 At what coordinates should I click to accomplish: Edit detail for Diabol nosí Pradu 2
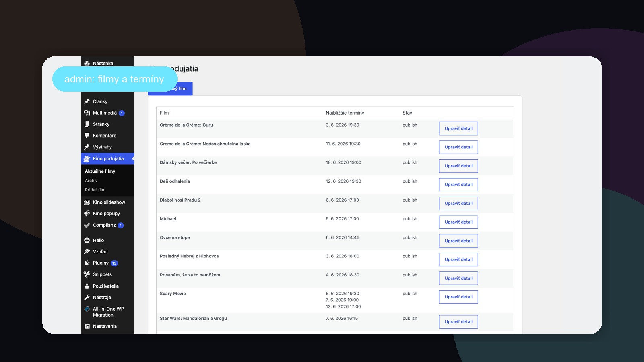(x=458, y=204)
